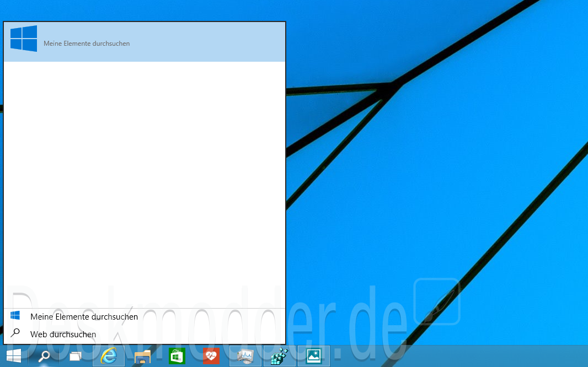The width and height of the screenshot is (588, 367).
Task: Open Task View from the taskbar
Action: (x=75, y=357)
